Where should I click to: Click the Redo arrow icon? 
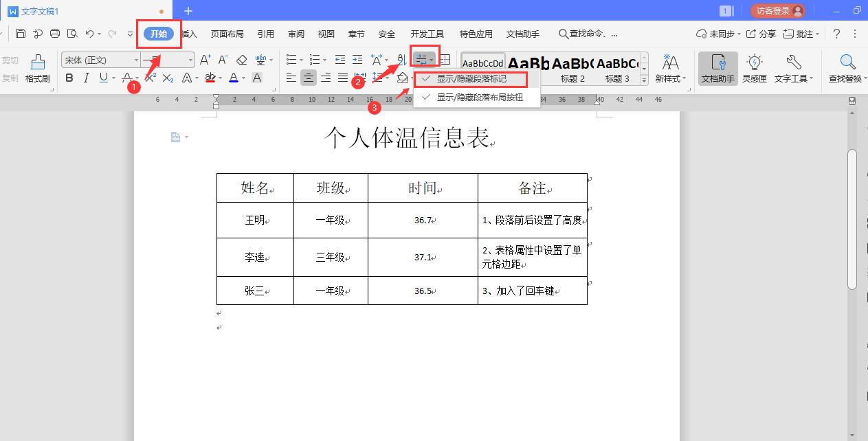[x=112, y=34]
